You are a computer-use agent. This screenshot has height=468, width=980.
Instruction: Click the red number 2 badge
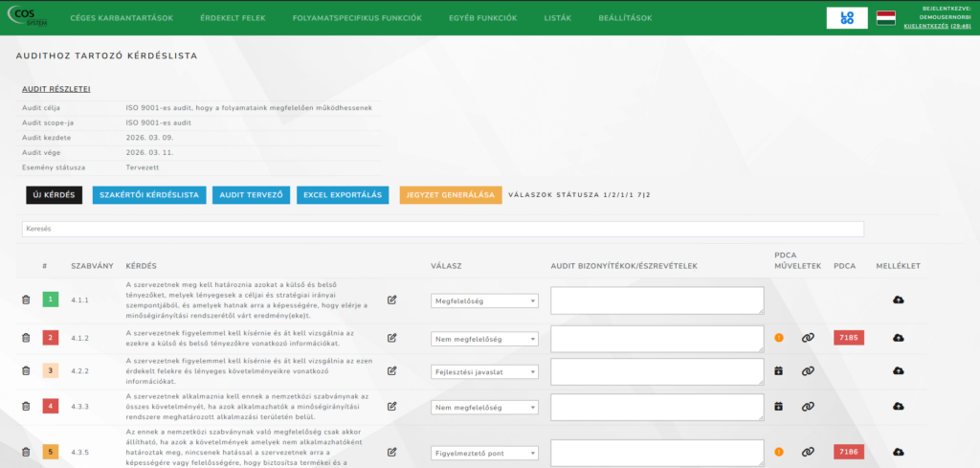coord(51,338)
